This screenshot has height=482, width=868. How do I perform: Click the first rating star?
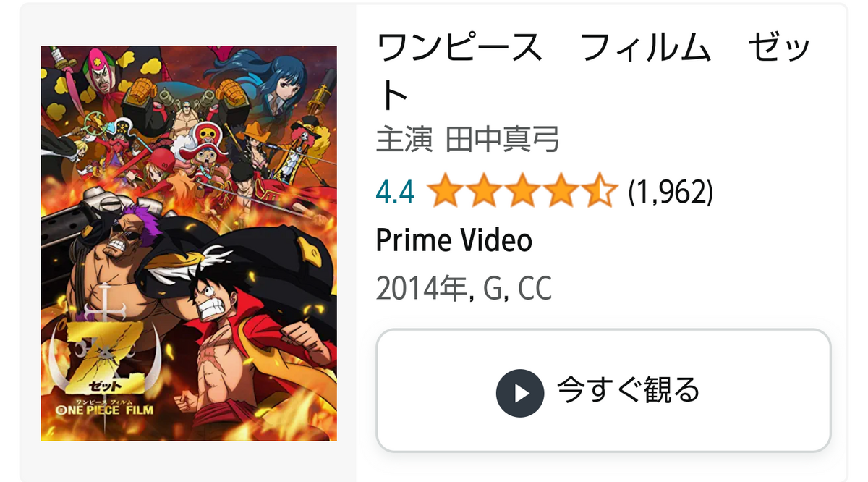click(x=444, y=193)
